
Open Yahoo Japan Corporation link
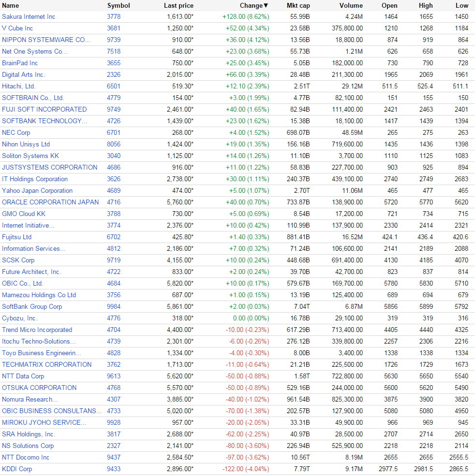tap(37, 191)
